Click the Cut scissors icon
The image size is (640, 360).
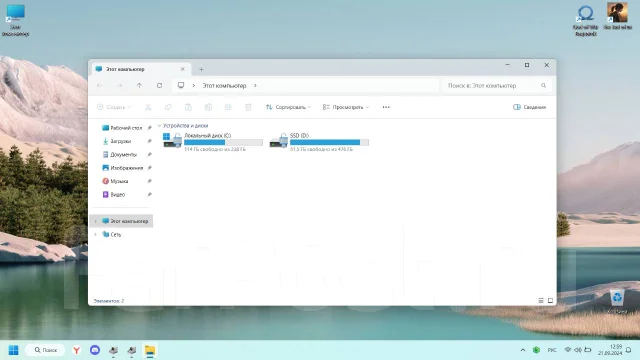pyautogui.click(x=148, y=107)
